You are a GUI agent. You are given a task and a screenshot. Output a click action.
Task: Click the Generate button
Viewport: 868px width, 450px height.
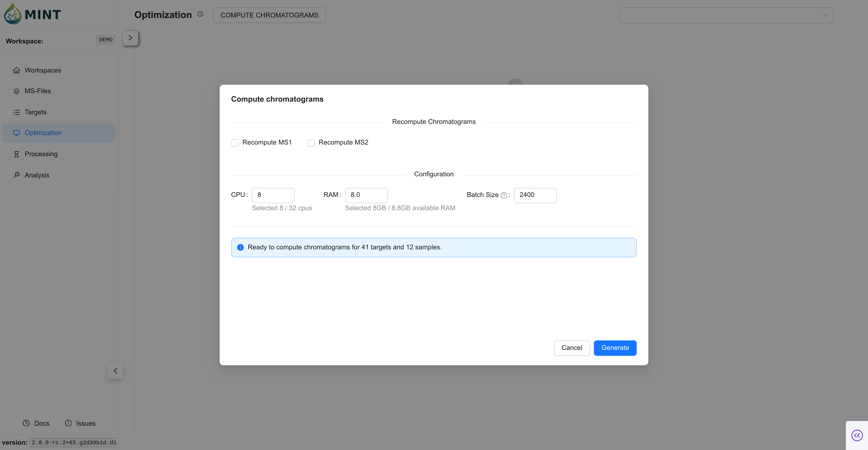615,348
